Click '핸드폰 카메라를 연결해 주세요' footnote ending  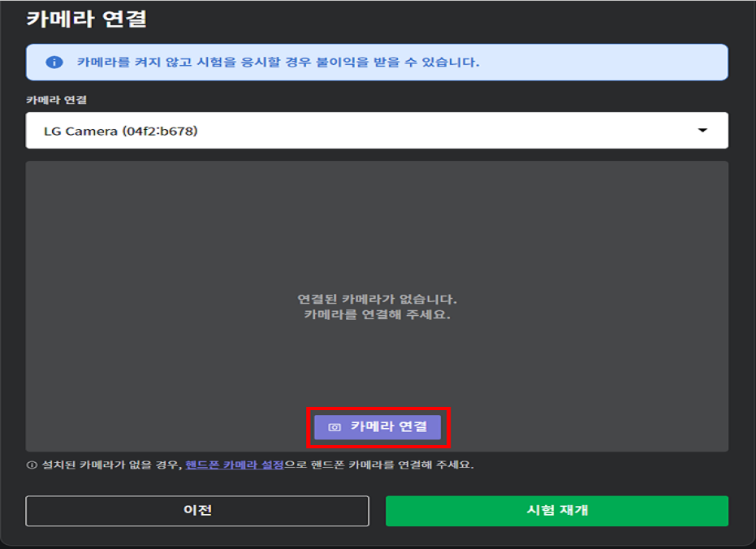point(391,465)
